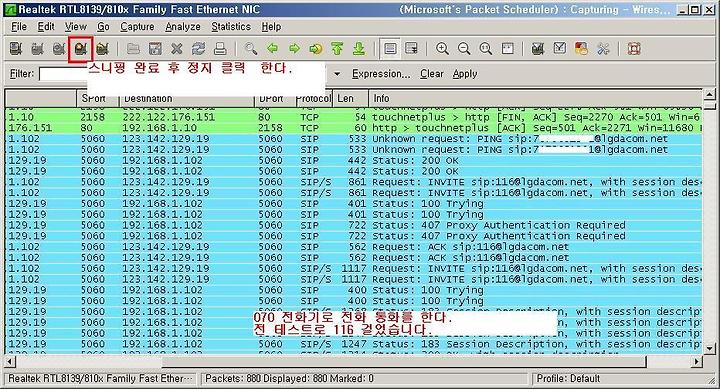Zoom in on packet text
Image resolution: width=720 pixels, height=389 pixels.
[442, 49]
